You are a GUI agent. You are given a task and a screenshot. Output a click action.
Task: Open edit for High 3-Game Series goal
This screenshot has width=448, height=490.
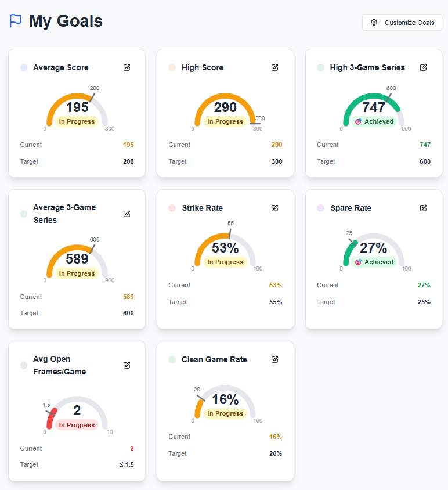[424, 67]
